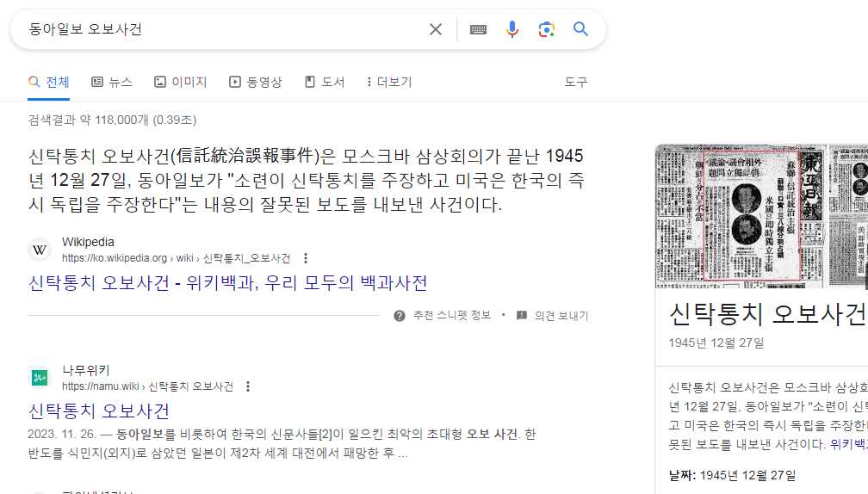Open options menu for 나무위키 result

pos(248,386)
